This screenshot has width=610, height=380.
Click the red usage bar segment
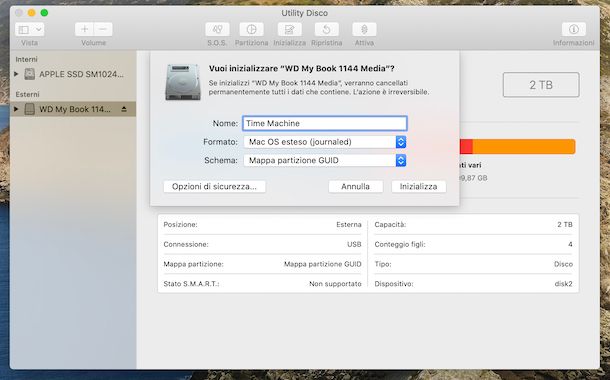466,147
